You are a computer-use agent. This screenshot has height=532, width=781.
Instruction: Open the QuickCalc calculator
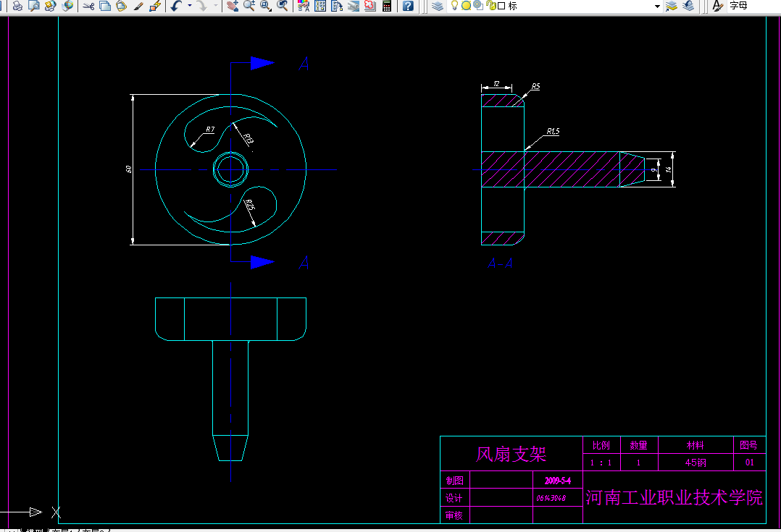[x=387, y=6]
